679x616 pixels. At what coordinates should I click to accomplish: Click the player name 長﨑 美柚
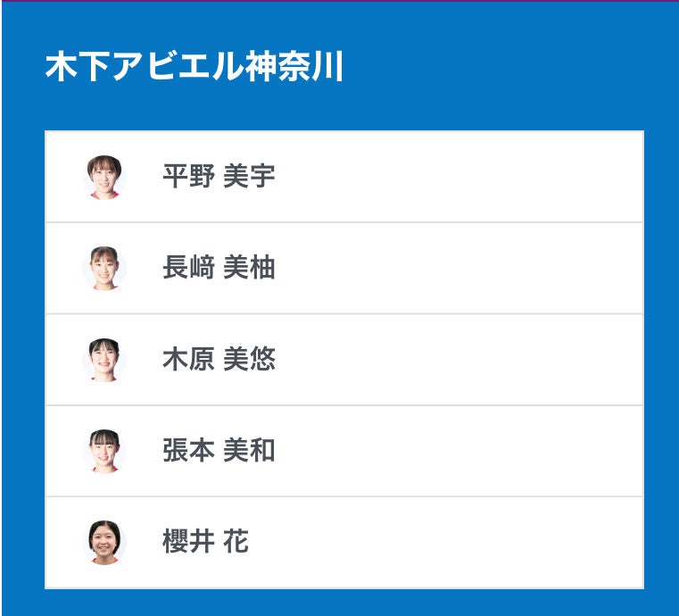[219, 268]
